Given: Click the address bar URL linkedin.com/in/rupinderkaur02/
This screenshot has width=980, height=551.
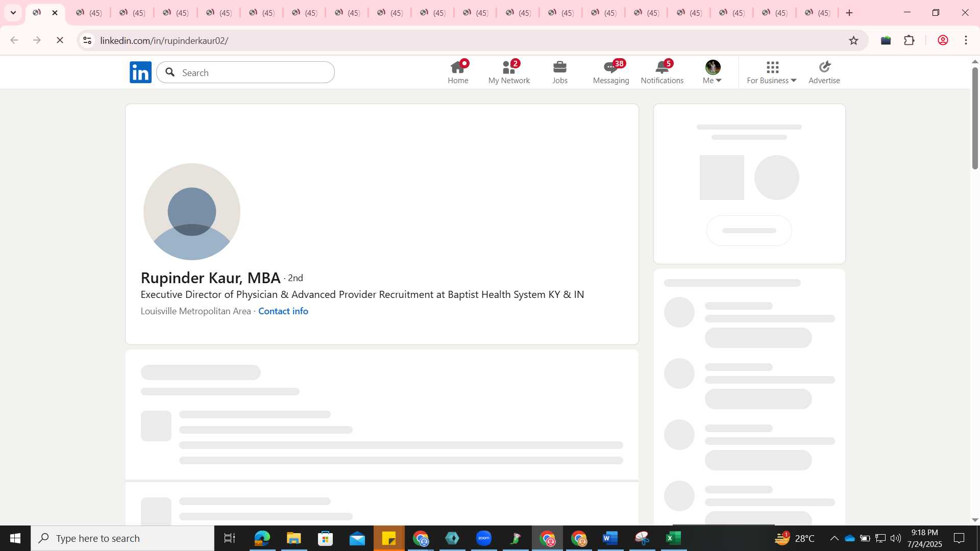Looking at the screenshot, I should 164,41.
